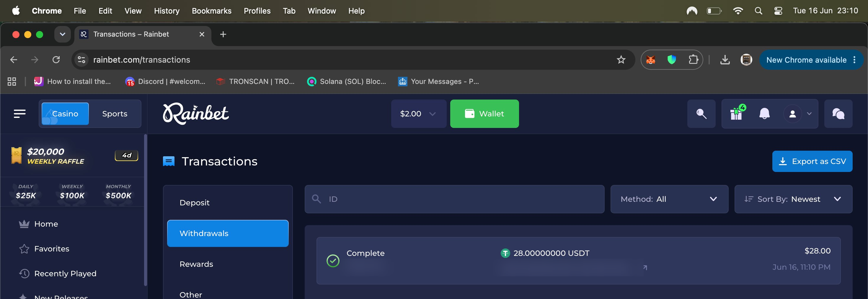Open macOS Spotlight search

(x=758, y=11)
